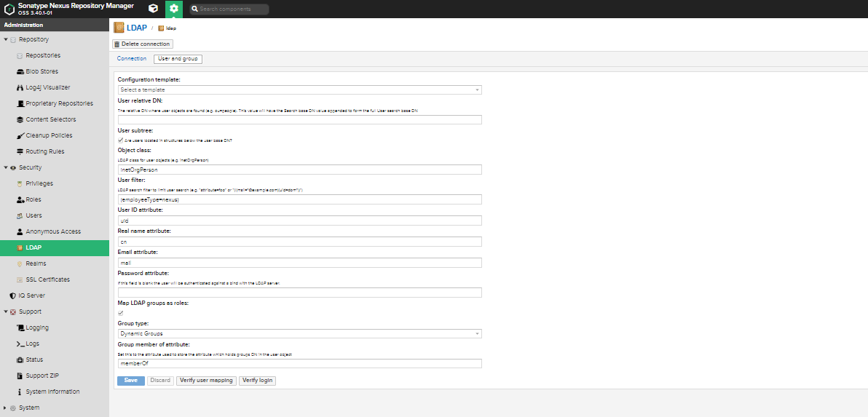Screen dimensions: 868x417
Task: Click the Browse cube icon in header
Action: (x=153, y=9)
